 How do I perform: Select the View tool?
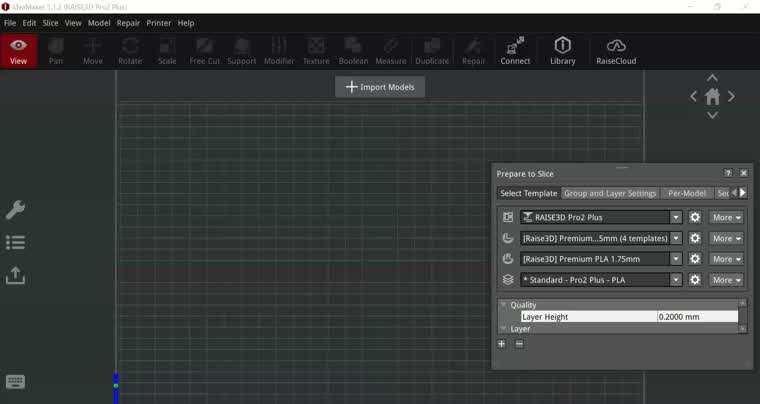click(18, 51)
